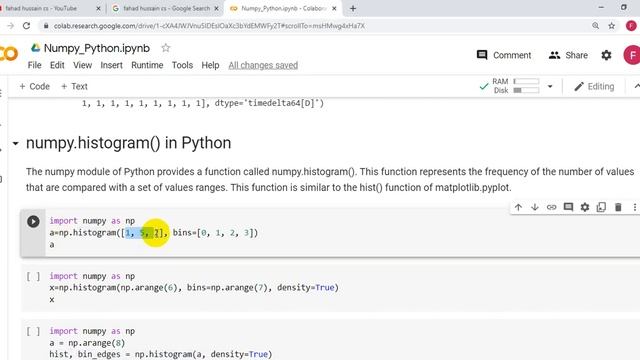Open the Tools menu
This screenshot has width=640, height=360.
(x=182, y=65)
